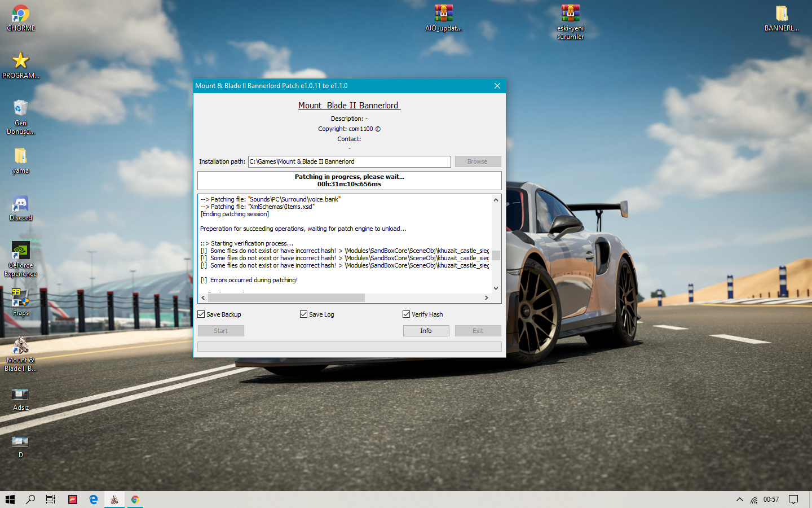The height and width of the screenshot is (508, 812).
Task: Toggle the Verify Hash checkbox
Action: click(407, 314)
